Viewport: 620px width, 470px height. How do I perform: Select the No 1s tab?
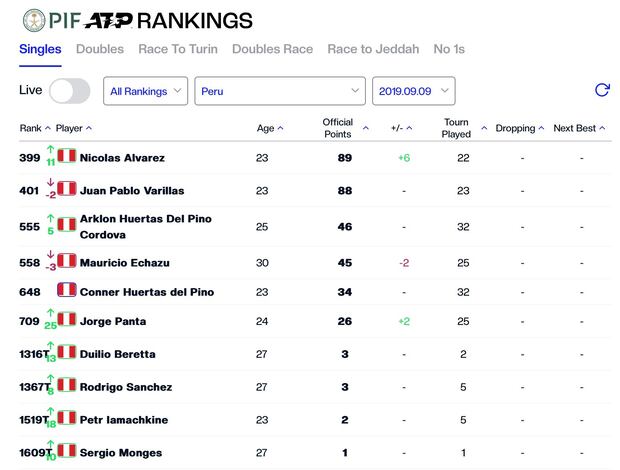[449, 49]
